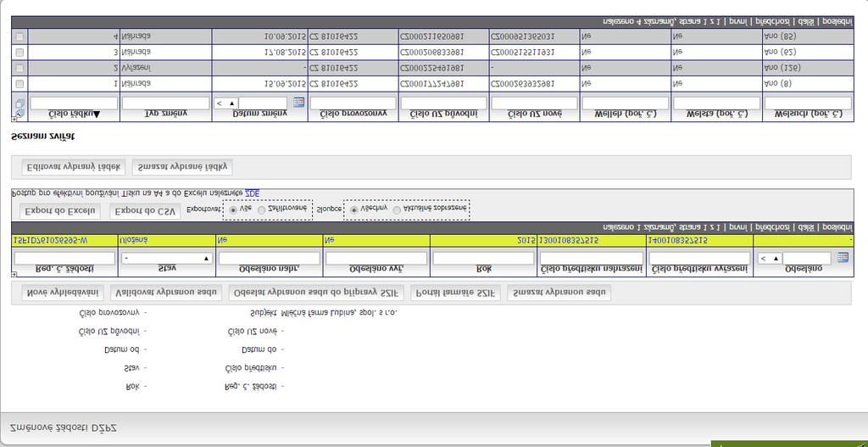This screenshot has height=447, width=868.
Task: Click the Číslo řádku filter input
Action: [x=74, y=103]
